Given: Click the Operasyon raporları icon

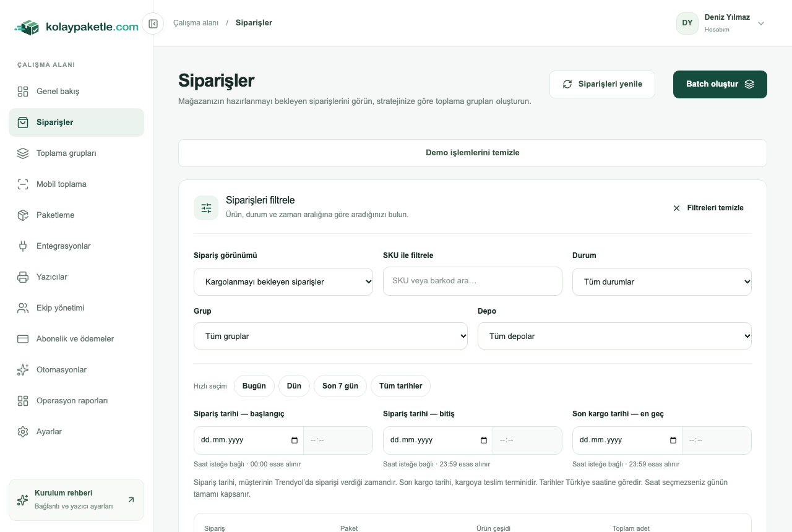Looking at the screenshot, I should [x=23, y=401].
